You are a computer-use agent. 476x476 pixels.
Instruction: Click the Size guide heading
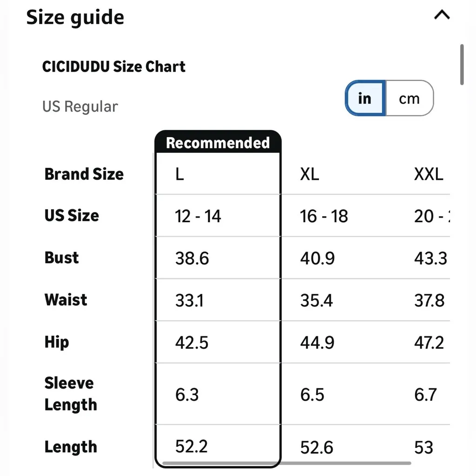coord(75,18)
